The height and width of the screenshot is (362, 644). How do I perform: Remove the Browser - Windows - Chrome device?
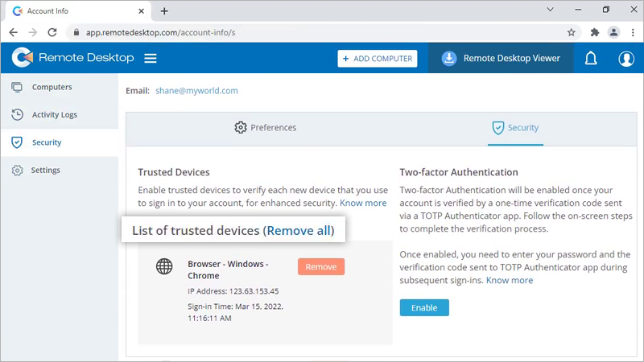point(320,266)
